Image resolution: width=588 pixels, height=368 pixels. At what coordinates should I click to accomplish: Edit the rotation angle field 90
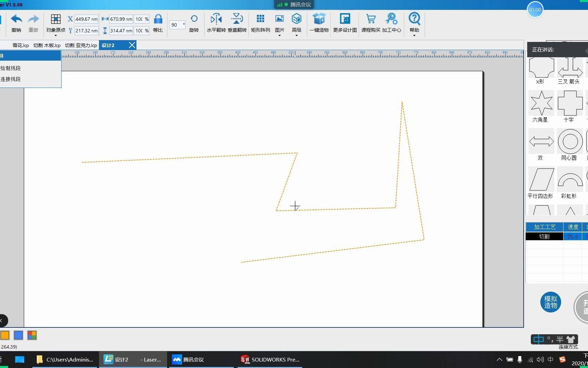point(177,25)
